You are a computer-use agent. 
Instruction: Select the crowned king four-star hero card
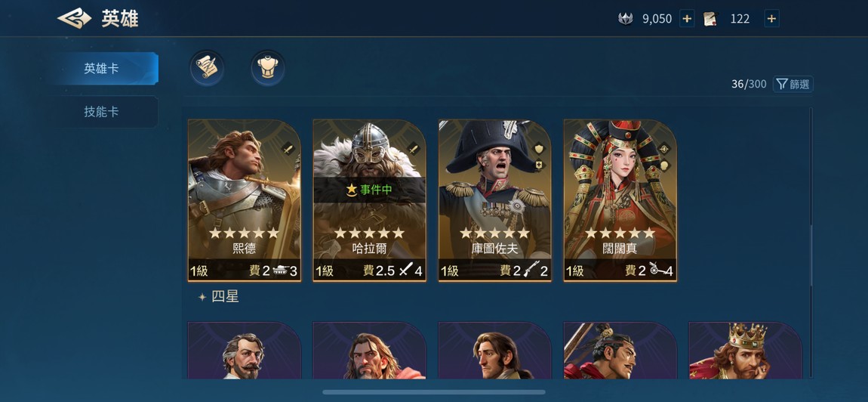745,351
